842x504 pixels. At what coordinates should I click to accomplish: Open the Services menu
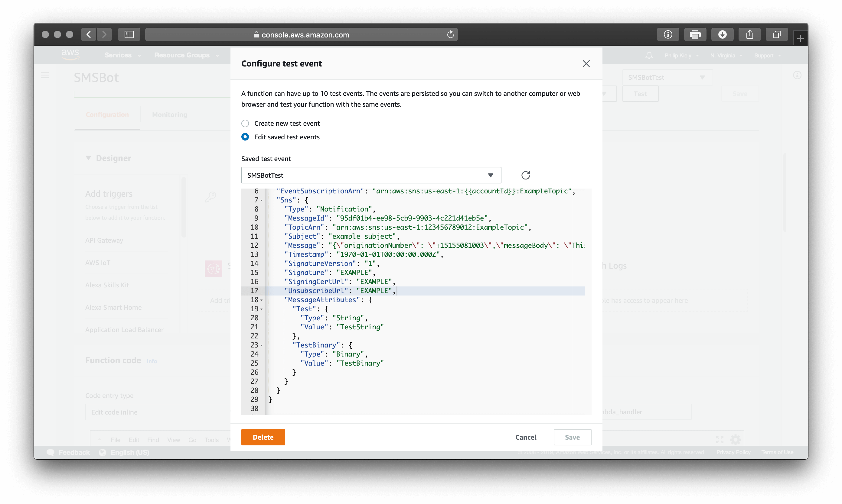122,55
